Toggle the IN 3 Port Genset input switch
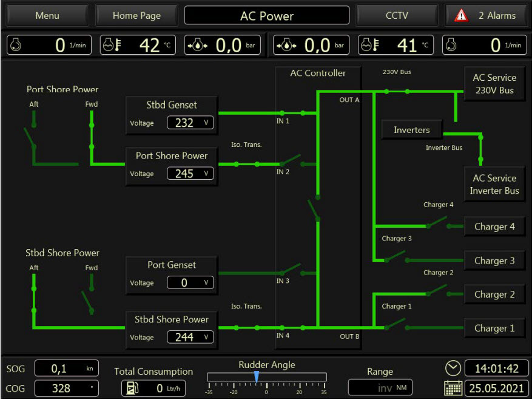The width and height of the screenshot is (532, 399). 291,269
